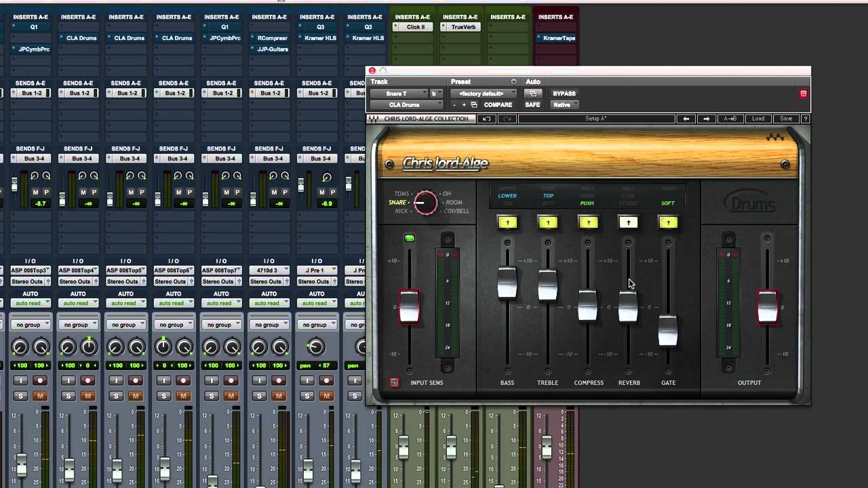Viewport: 868px width, 488px height.
Task: Open Waves help question mark icon
Action: coord(805,119)
